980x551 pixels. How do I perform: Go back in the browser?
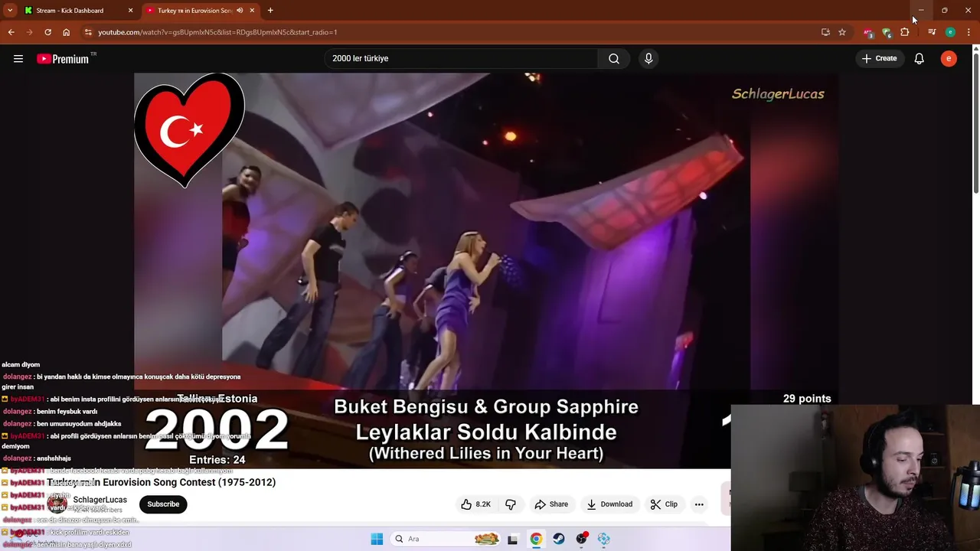pos(11,32)
